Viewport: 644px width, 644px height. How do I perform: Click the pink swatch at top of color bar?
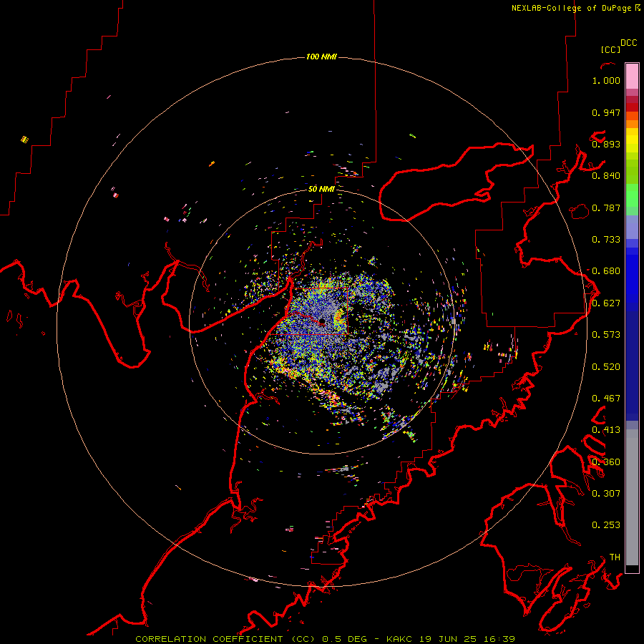coord(632,77)
